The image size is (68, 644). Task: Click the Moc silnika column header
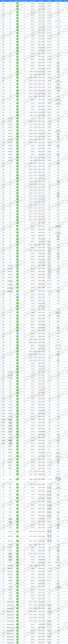[41, 1]
